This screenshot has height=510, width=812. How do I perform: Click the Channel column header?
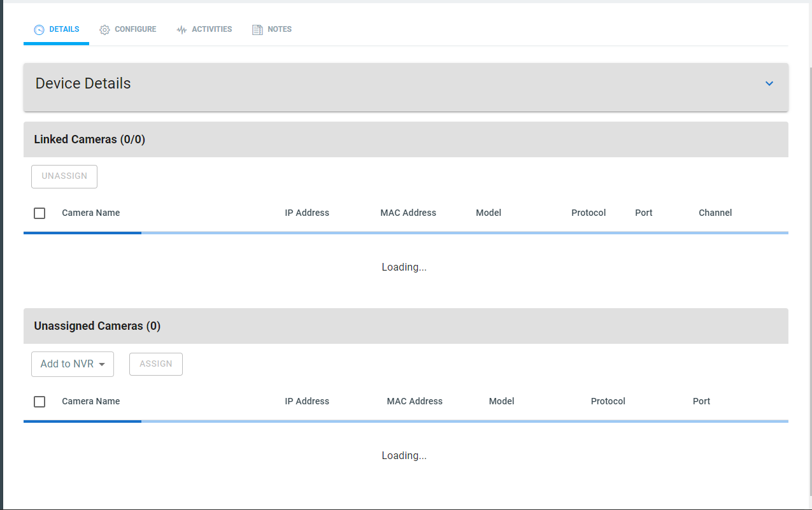click(x=715, y=213)
